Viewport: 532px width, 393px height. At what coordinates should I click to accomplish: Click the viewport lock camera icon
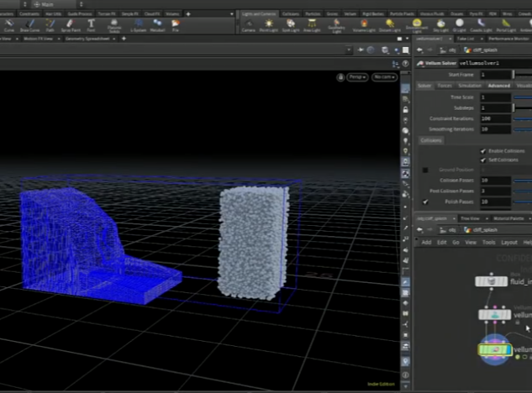pos(340,77)
